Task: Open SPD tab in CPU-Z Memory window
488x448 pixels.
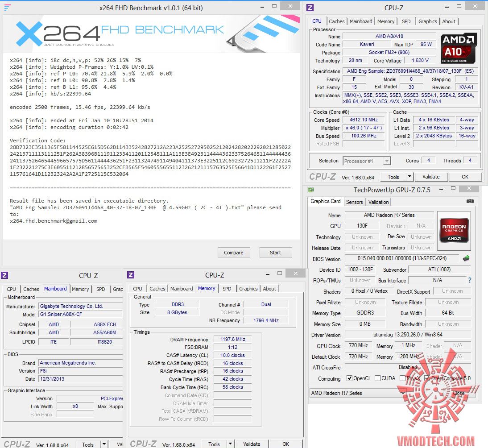Action: coord(227,289)
